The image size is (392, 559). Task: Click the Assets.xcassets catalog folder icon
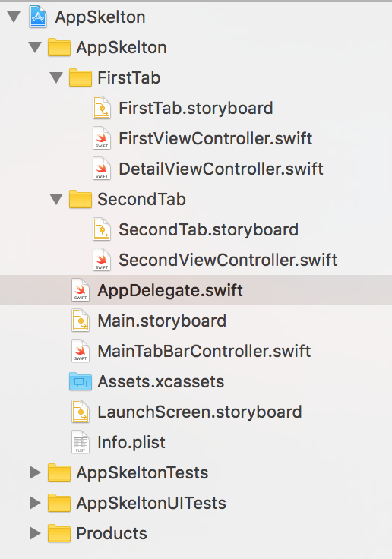(81, 381)
